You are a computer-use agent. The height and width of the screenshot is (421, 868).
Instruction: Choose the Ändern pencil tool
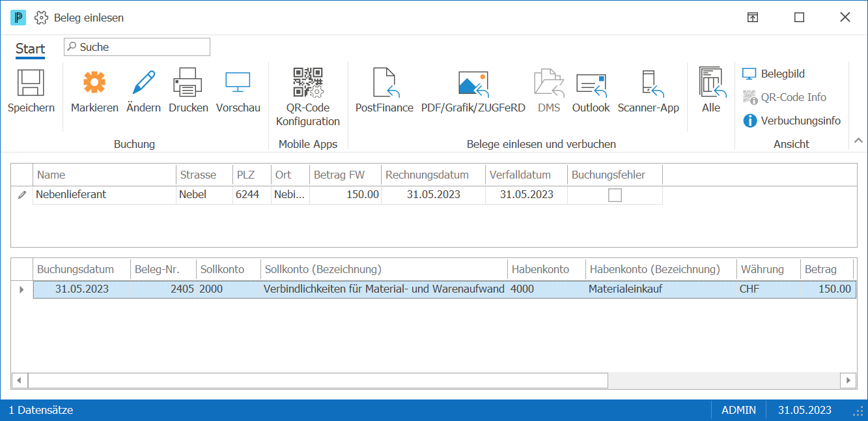(x=143, y=83)
